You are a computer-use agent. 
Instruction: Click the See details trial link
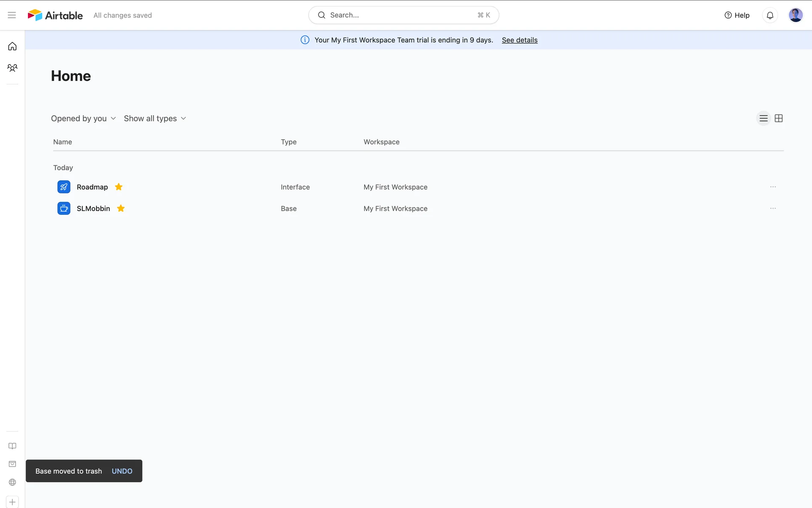519,40
